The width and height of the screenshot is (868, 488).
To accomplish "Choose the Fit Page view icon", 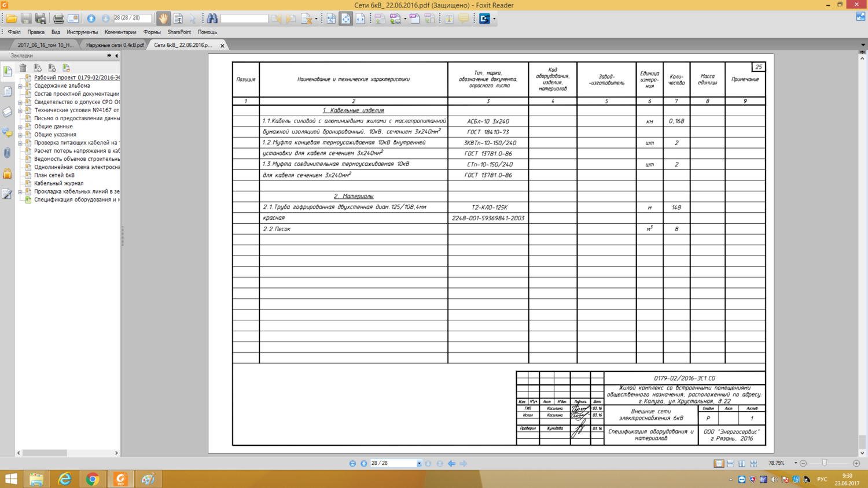I will click(x=345, y=19).
